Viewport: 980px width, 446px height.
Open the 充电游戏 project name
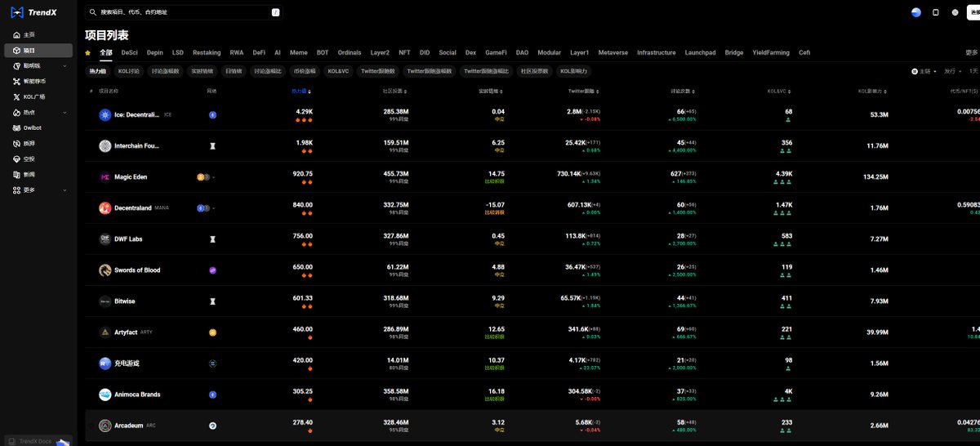click(127, 363)
